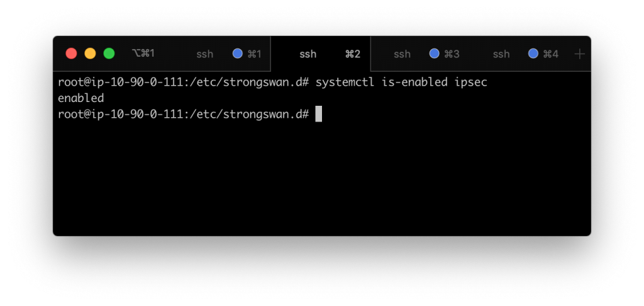Click the ⌘4 shortcut indicator
Screen dimensions: 644x306
tap(551, 54)
